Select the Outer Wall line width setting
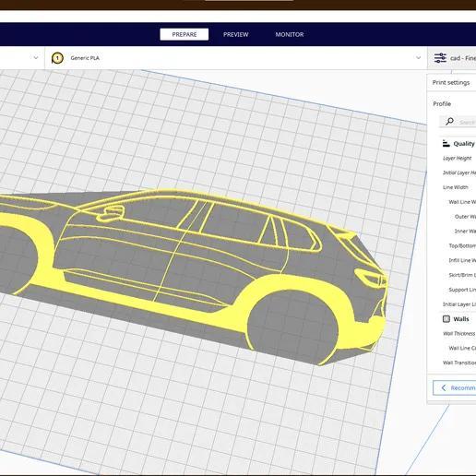476x476 pixels. point(465,217)
